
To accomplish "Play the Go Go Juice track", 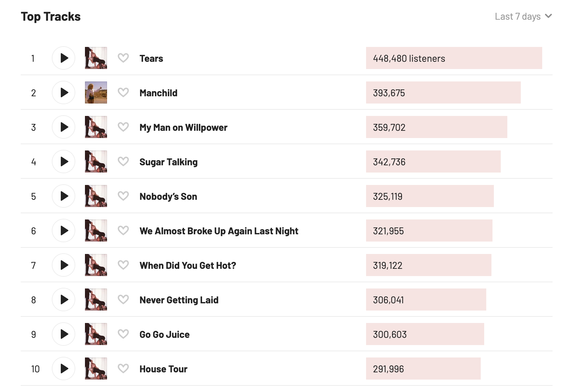I will [x=64, y=334].
